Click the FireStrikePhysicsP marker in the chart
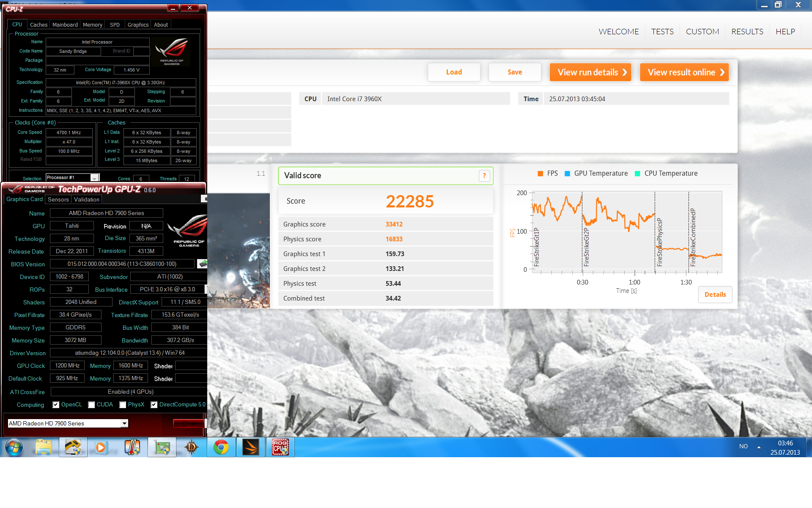The height and width of the screenshot is (508, 812). [x=659, y=242]
